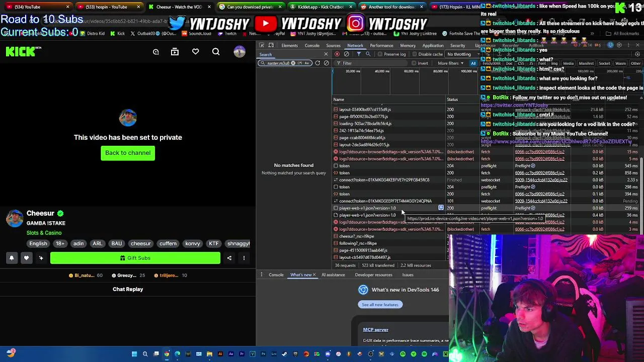Open the Slots & Casino category link
Image resolution: width=644 pixels, height=362 pixels.
click(x=44, y=233)
